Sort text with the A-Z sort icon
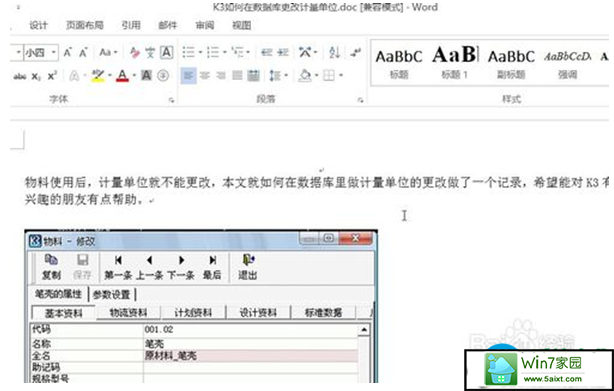The image size is (614, 391). tap(334, 52)
